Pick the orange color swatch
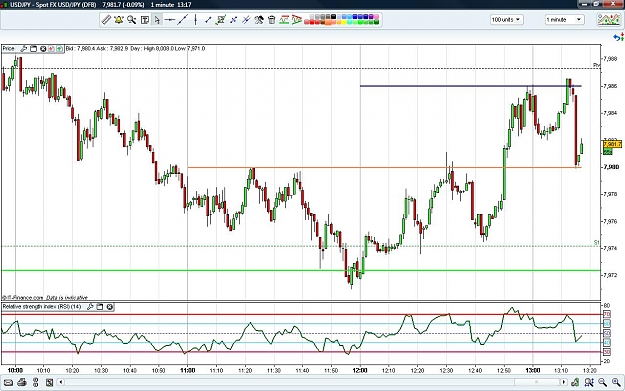The height and width of the screenshot is (391, 625). pos(328,22)
